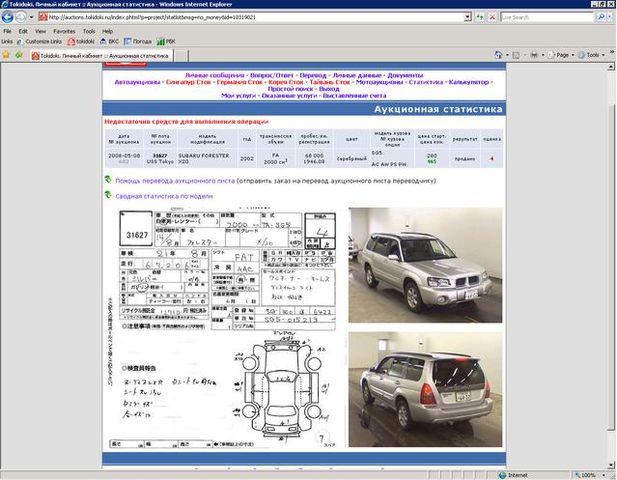Open the Tools menu in menu bar

click(89, 31)
